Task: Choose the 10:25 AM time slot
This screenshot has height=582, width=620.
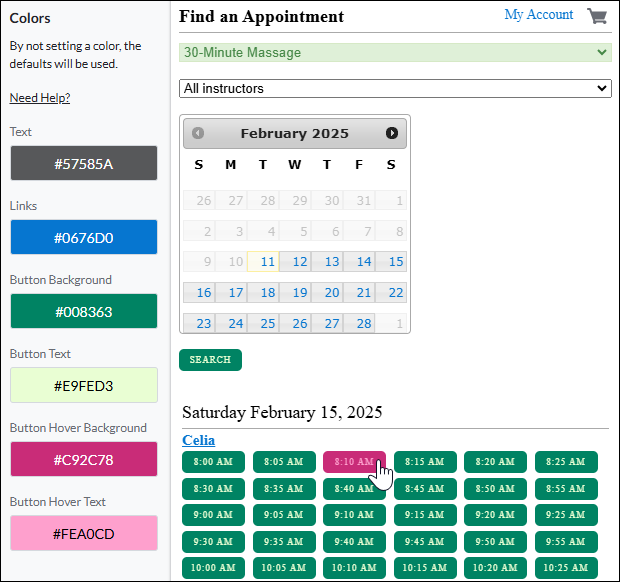Action: [x=566, y=568]
